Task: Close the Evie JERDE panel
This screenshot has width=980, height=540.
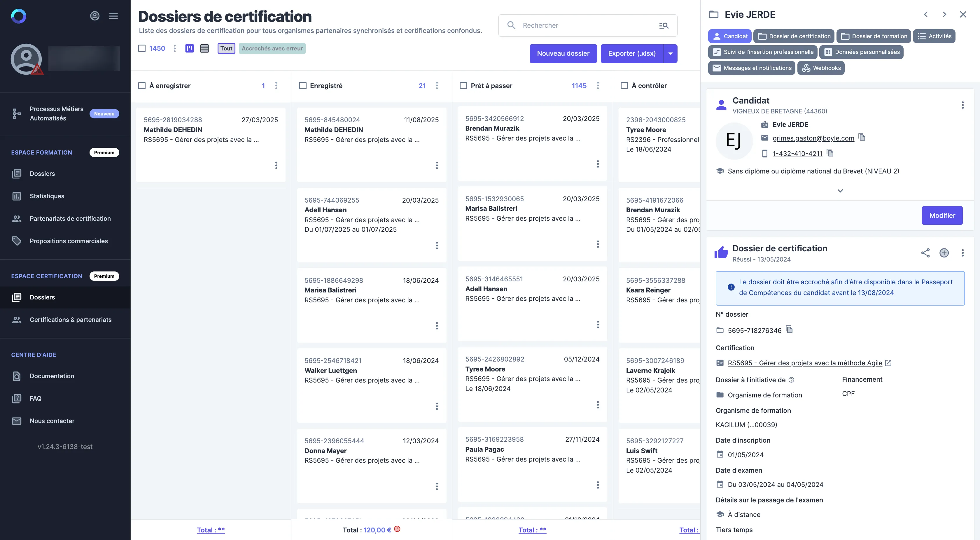Action: 963,15
